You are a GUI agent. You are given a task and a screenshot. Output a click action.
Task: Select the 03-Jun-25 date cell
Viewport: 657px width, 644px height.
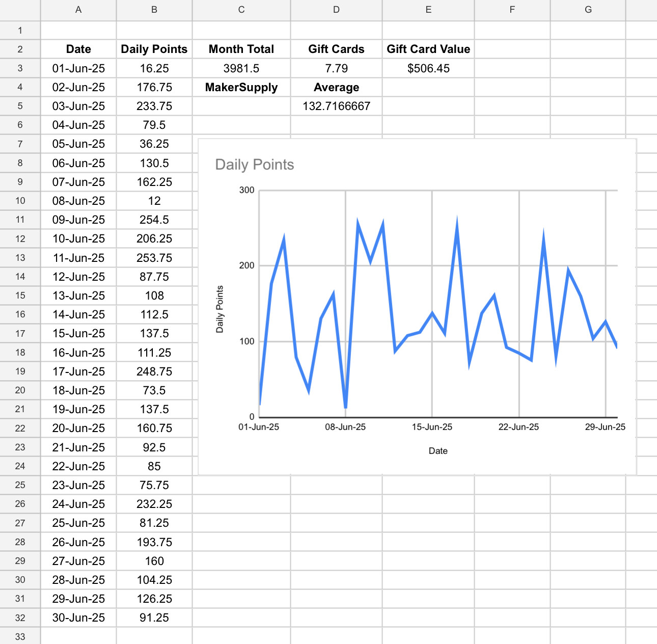[78, 106]
